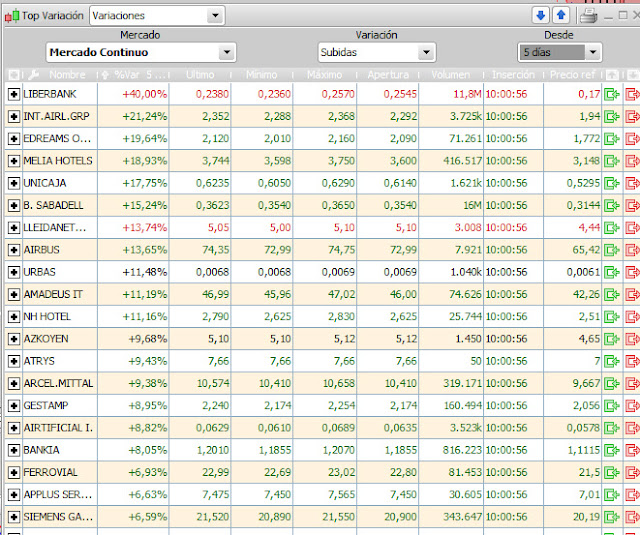The width and height of the screenshot is (640, 535).
Task: Expand the AMADEUS IT row
Action: pyautogui.click(x=14, y=295)
